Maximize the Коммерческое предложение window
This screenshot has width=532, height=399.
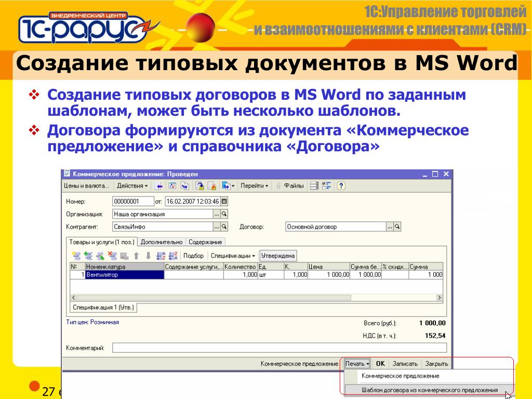[x=435, y=174]
